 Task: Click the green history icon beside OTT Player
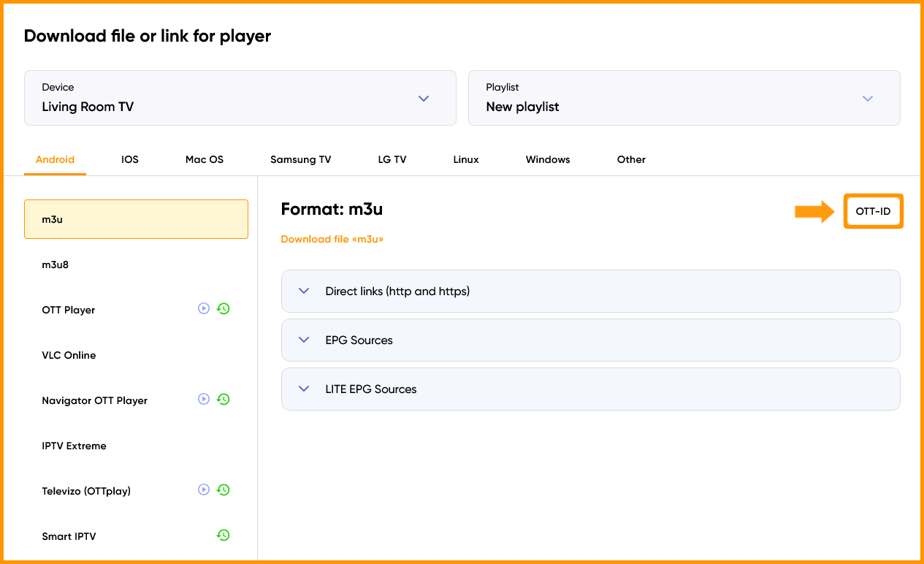[224, 308]
